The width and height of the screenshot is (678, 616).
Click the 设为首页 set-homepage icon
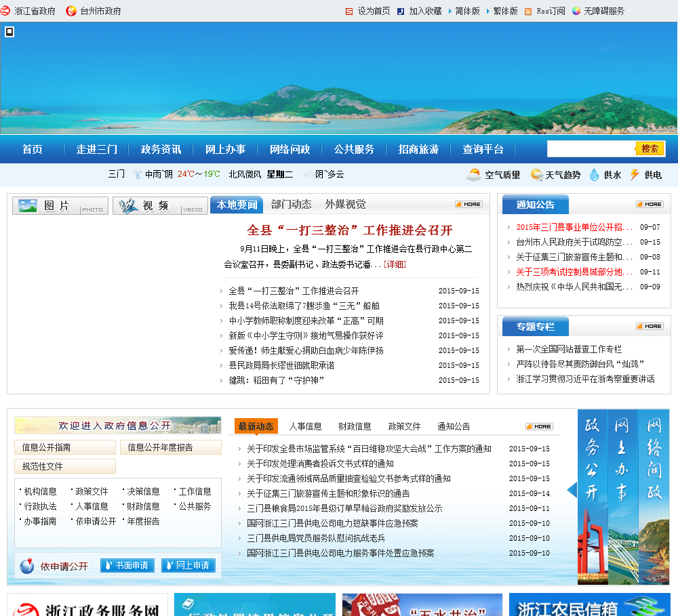pos(349,12)
